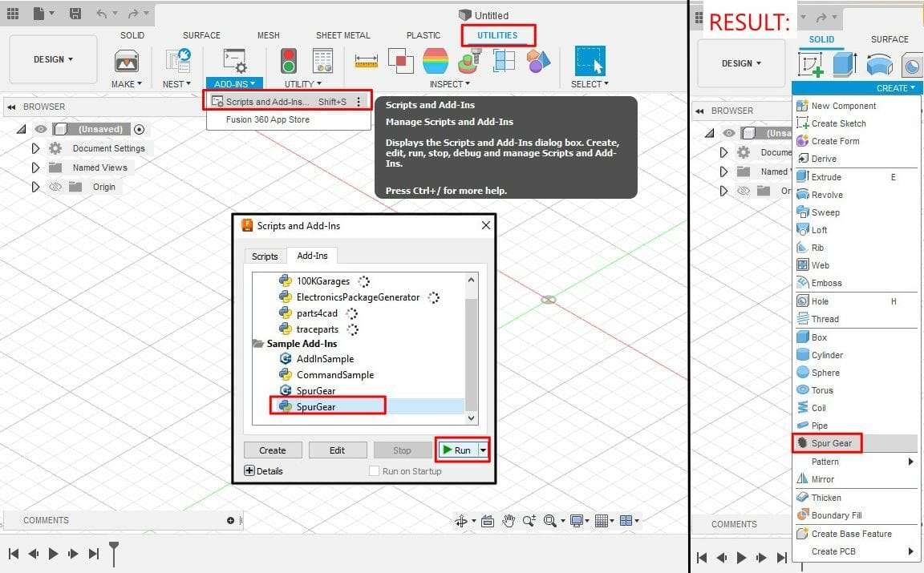Choose Scripts and Add-Ins... from ADD-INS menu
The width and height of the screenshot is (924, 573).
[x=288, y=102]
